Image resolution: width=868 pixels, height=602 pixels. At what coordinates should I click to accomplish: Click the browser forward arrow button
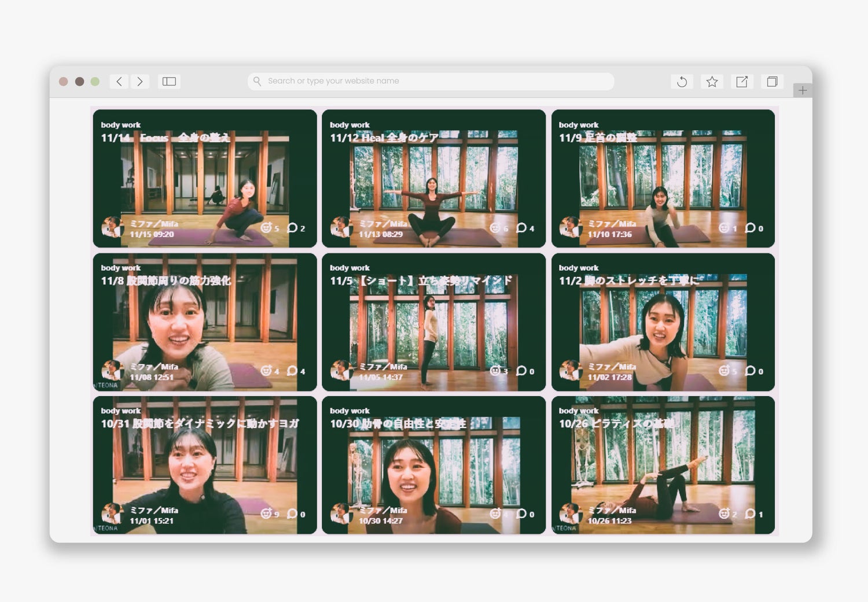tap(139, 82)
